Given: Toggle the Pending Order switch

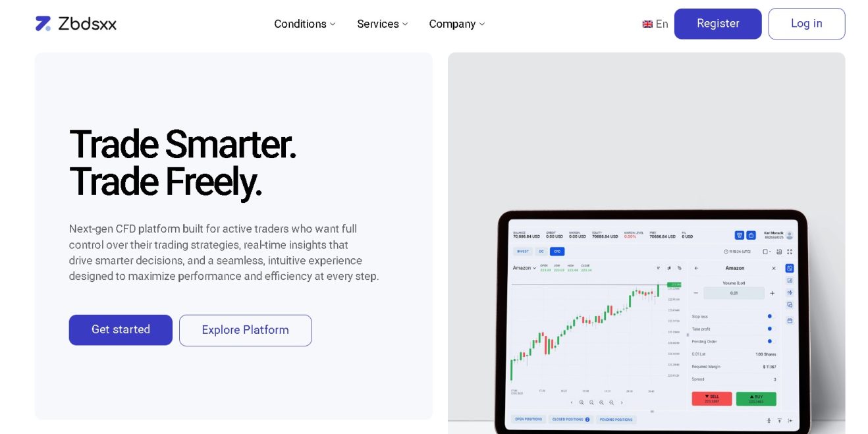Looking at the screenshot, I should pos(770,341).
